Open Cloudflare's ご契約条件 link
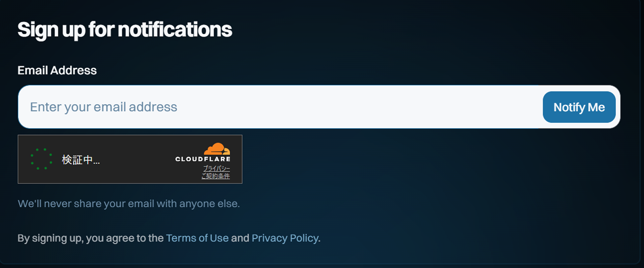 216,176
